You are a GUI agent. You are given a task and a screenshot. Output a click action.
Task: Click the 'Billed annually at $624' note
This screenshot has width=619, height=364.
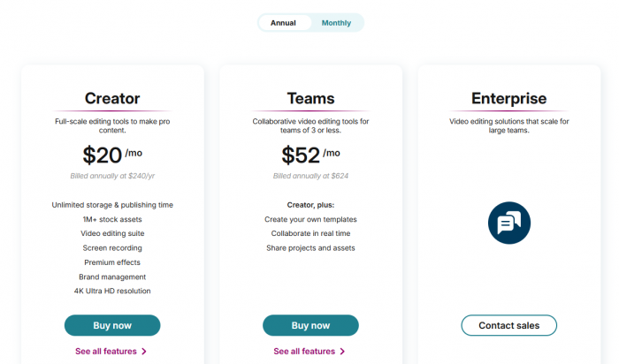tap(310, 176)
